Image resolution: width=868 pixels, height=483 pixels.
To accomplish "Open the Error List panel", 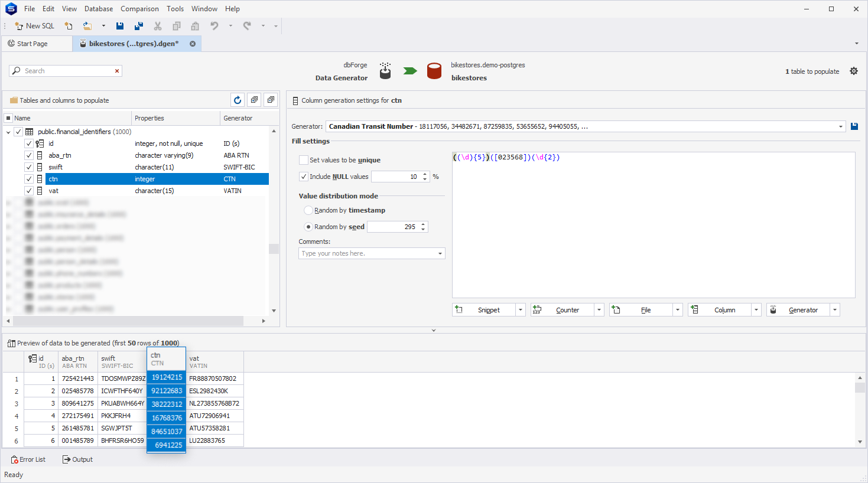I will 28,459.
